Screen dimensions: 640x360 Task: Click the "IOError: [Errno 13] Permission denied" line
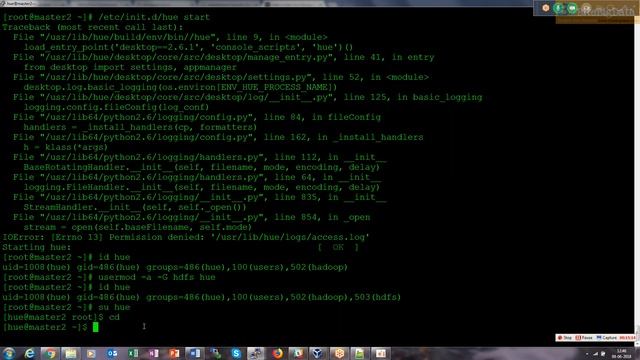[x=186, y=237]
